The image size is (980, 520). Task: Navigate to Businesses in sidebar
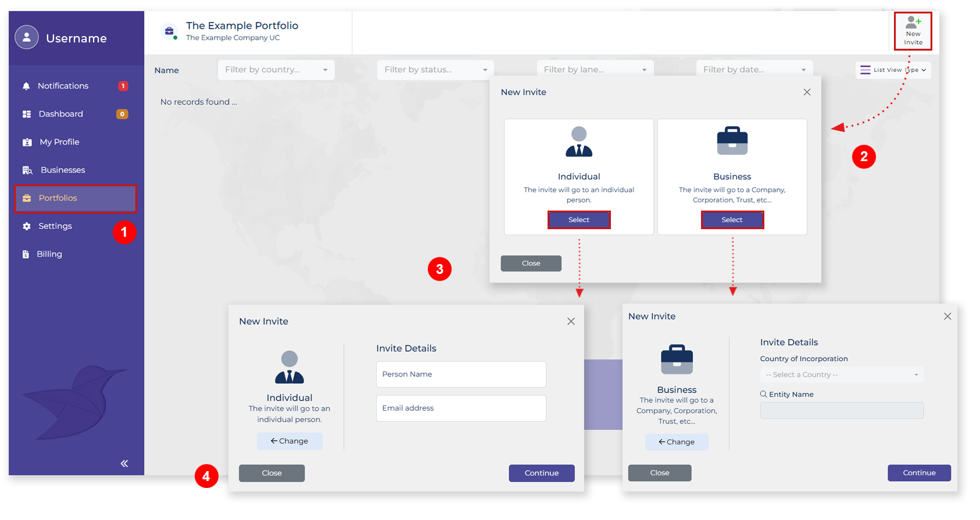(76, 170)
